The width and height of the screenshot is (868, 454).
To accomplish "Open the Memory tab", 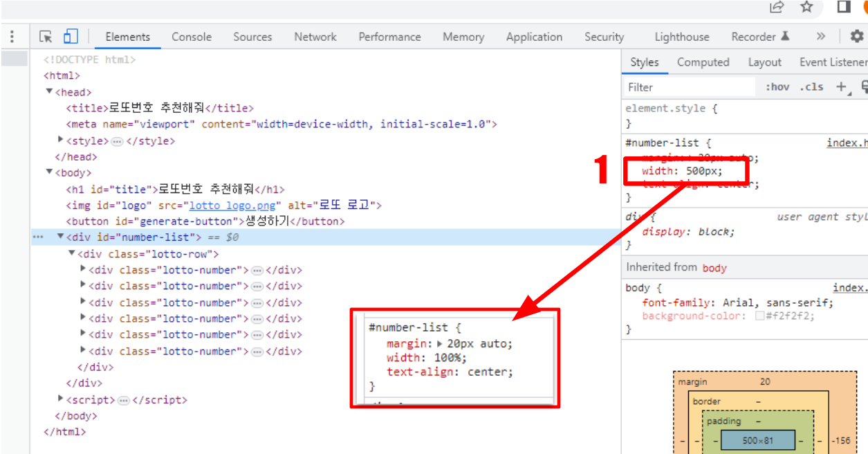I will click(x=463, y=37).
